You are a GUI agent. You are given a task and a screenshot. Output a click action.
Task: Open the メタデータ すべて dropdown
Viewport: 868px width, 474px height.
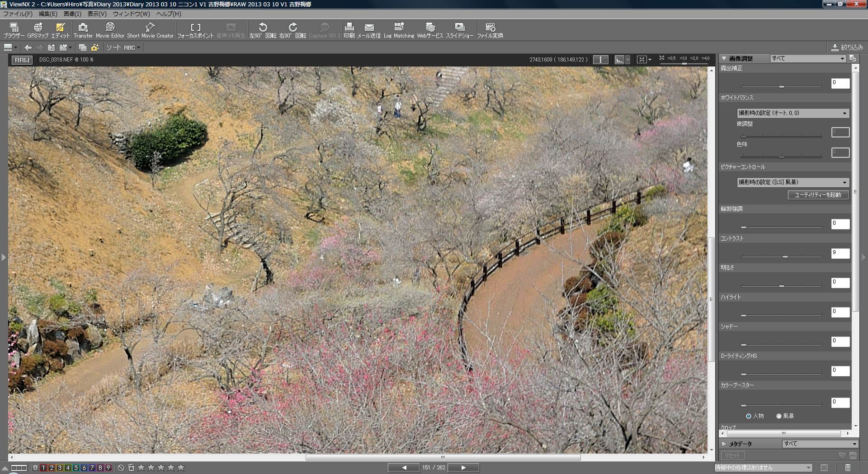820,444
